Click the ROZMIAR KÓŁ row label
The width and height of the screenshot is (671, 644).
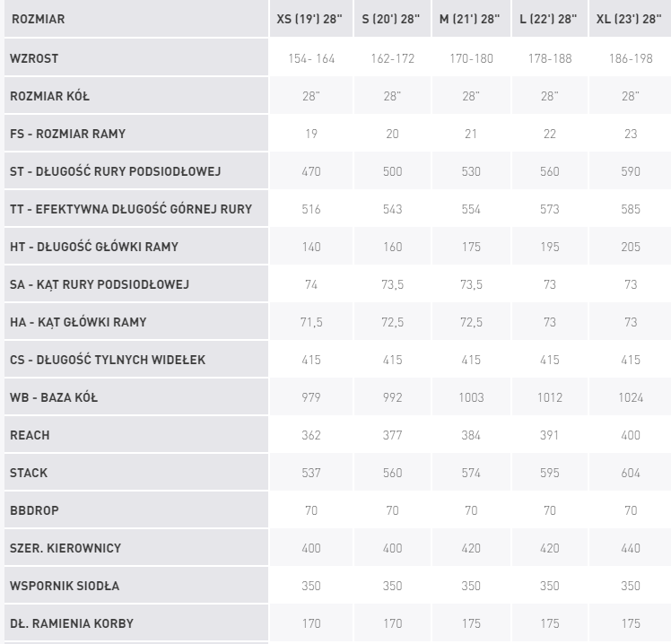(x=49, y=96)
